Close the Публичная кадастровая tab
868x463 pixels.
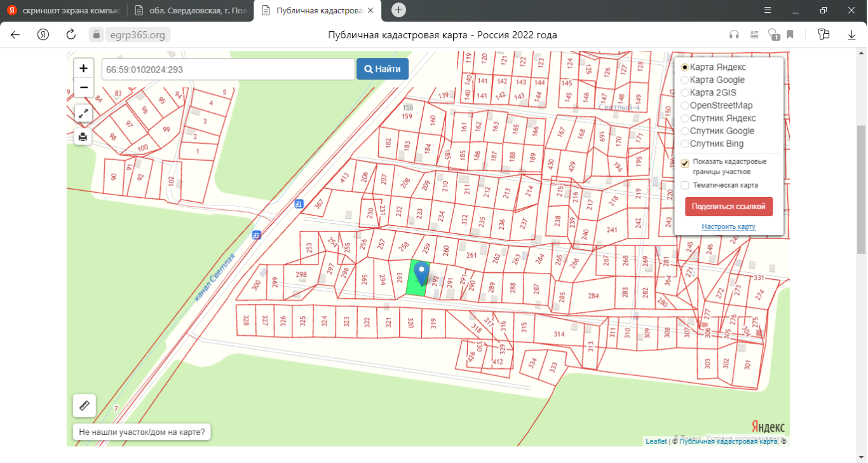(x=370, y=10)
